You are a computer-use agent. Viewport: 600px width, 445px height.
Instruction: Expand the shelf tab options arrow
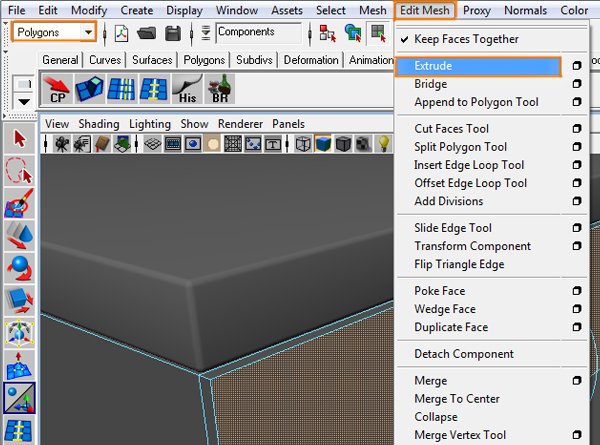[24, 102]
